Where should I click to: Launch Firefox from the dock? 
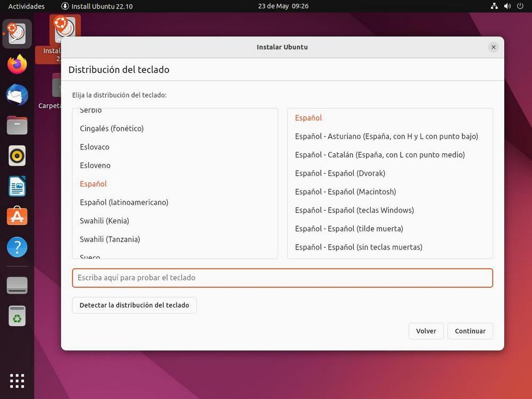[x=17, y=64]
